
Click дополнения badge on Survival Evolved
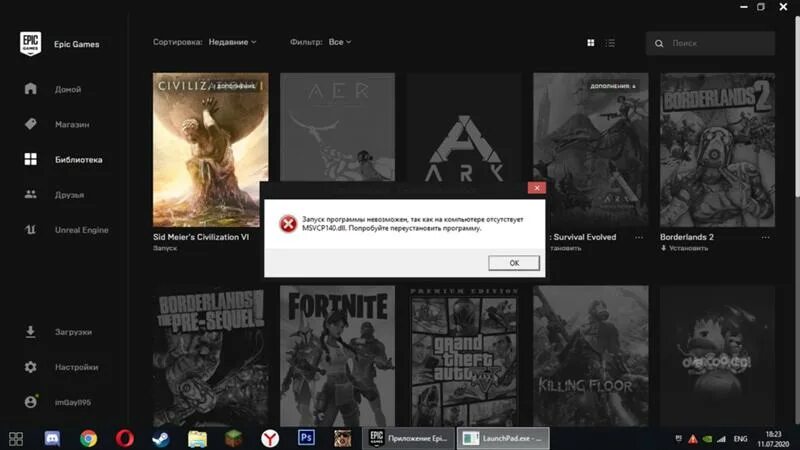pos(613,86)
